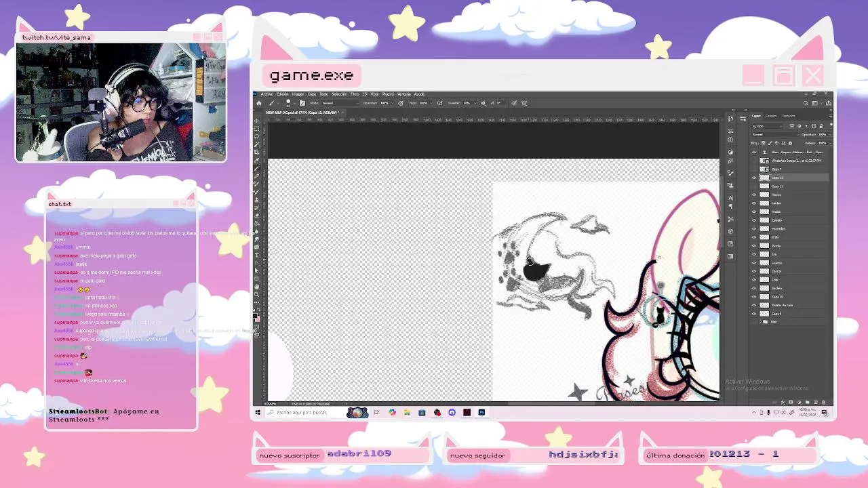Click create new layer icon
The height and width of the screenshot is (488, 868).
pyautogui.click(x=816, y=402)
